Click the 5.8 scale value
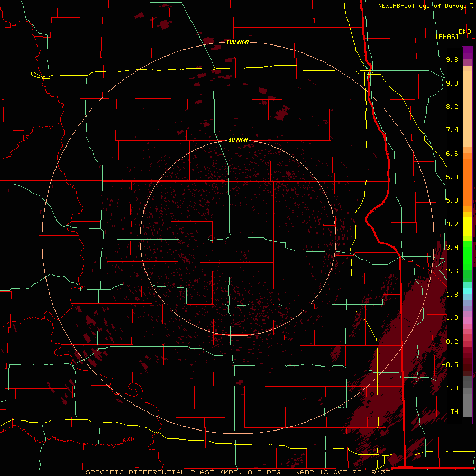Screen dimensions: 476x476 (452, 177)
